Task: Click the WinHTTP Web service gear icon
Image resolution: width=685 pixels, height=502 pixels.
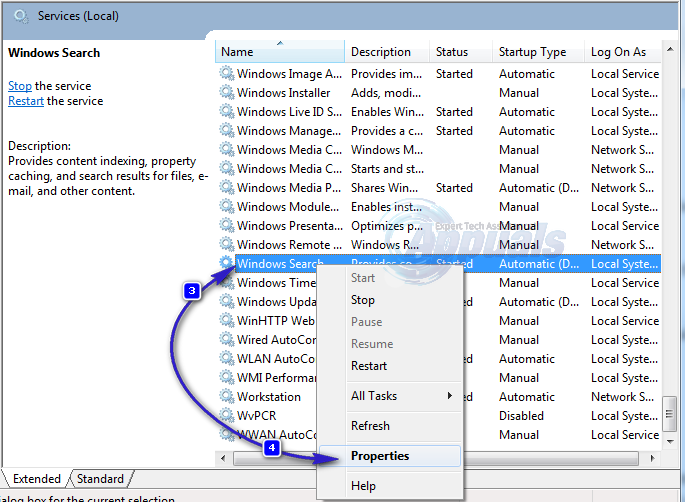Action: click(227, 320)
